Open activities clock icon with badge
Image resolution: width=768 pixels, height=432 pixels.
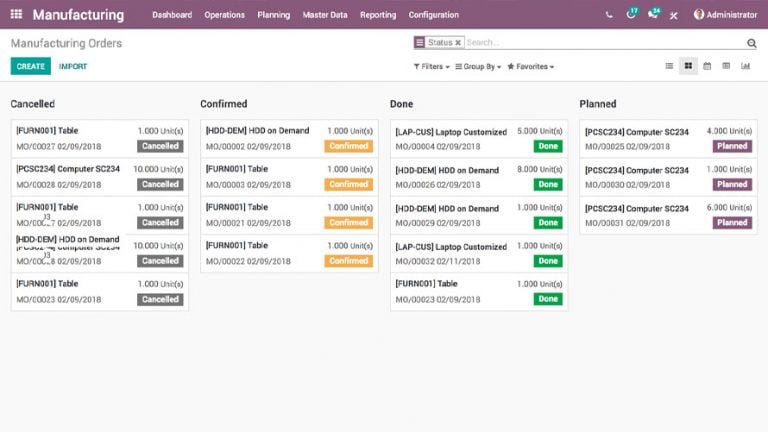[631, 14]
